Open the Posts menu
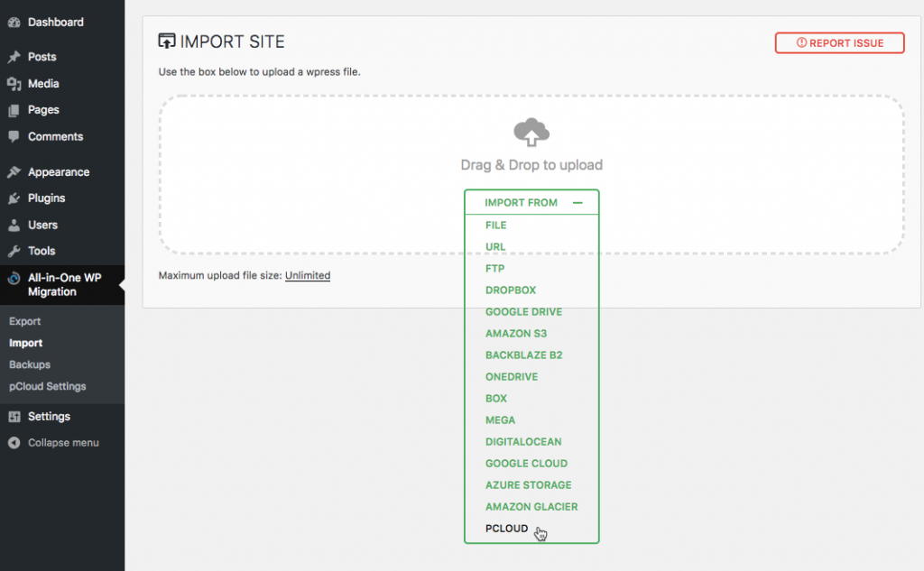The height and width of the screenshot is (571, 924). pyautogui.click(x=42, y=57)
